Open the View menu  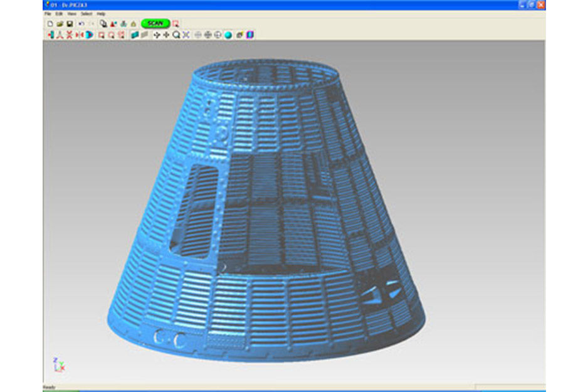pyautogui.click(x=72, y=14)
